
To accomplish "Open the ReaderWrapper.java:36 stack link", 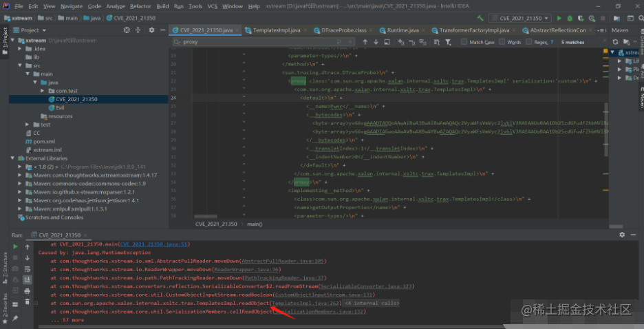I will [x=246, y=269].
